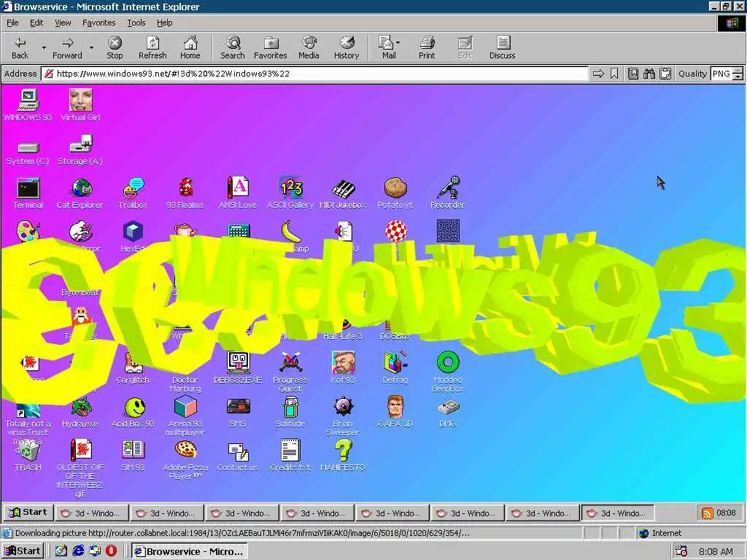Increase Quality with the up stepper arrow
Viewport: 747px width, 560px height.
pyautogui.click(x=738, y=71)
